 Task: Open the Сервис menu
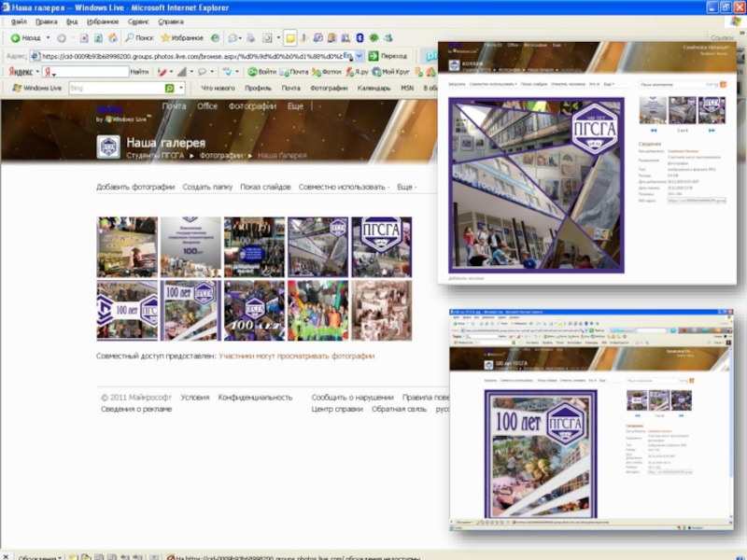click(x=138, y=21)
